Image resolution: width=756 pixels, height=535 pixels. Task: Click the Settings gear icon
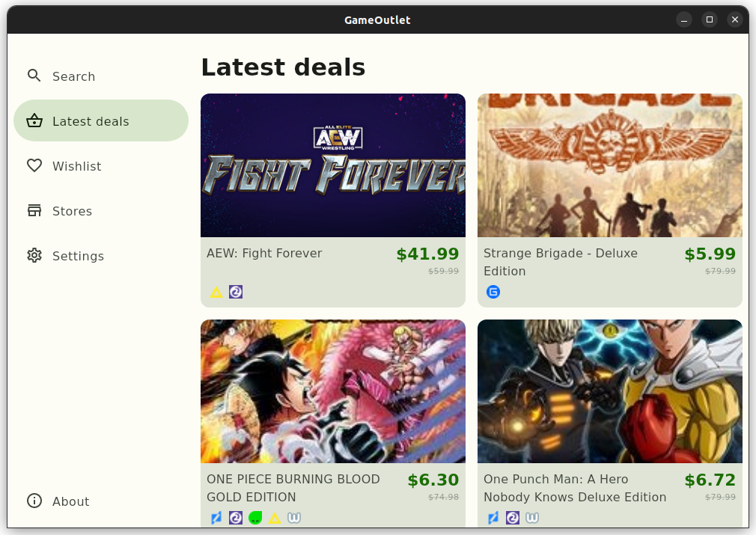(x=34, y=255)
